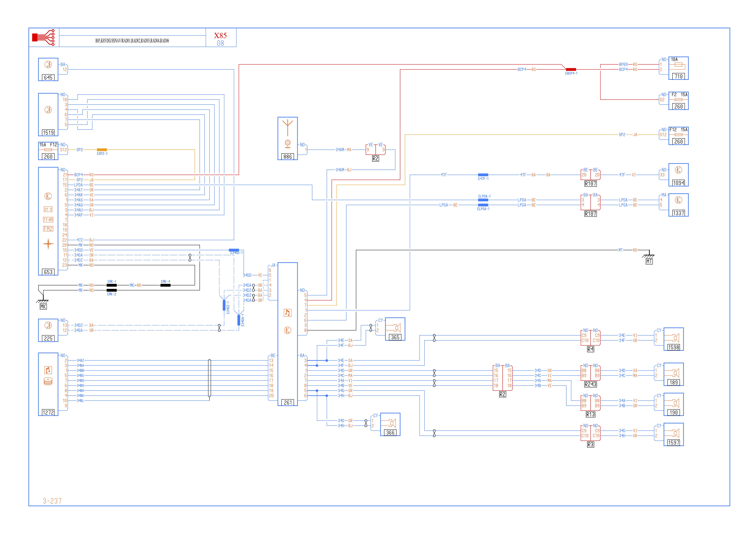Click the black EMK-2 splice marker
The width and height of the screenshot is (756, 534).
click(112, 290)
